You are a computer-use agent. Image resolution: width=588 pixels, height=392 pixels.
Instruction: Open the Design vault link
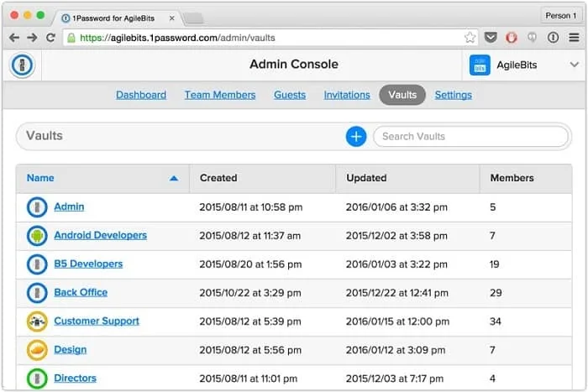[x=70, y=349]
